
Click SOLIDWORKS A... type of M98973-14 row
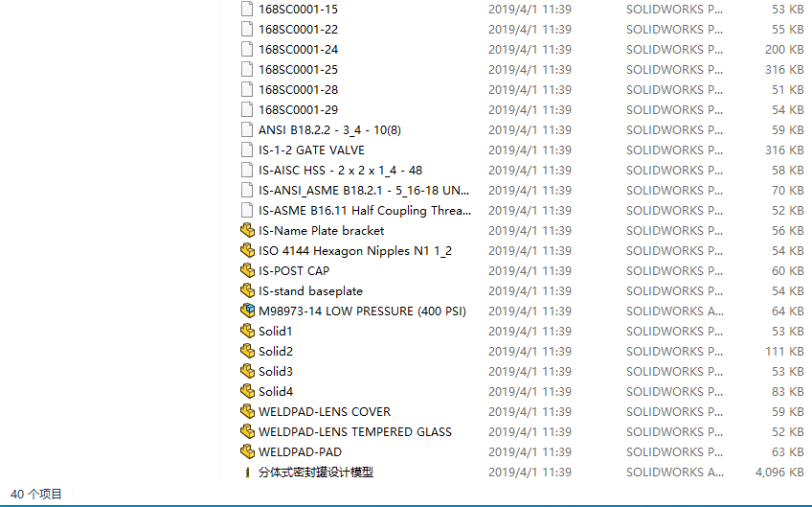[x=675, y=311]
